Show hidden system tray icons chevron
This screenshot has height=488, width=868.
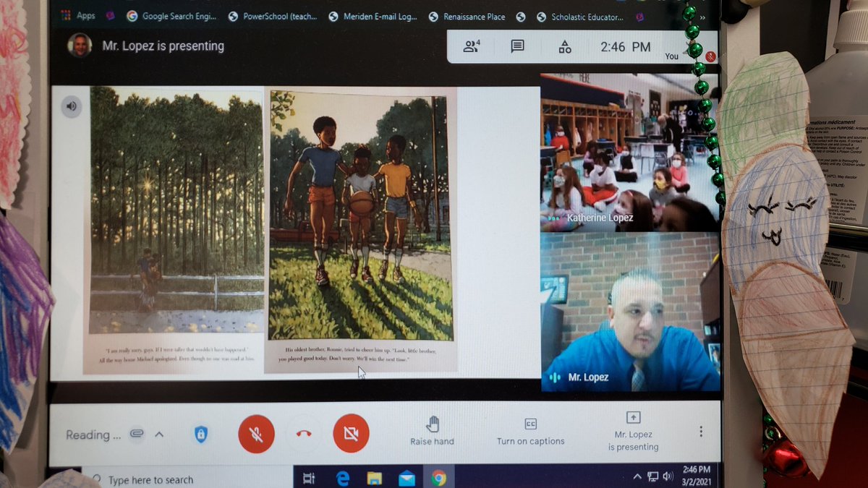637,476
